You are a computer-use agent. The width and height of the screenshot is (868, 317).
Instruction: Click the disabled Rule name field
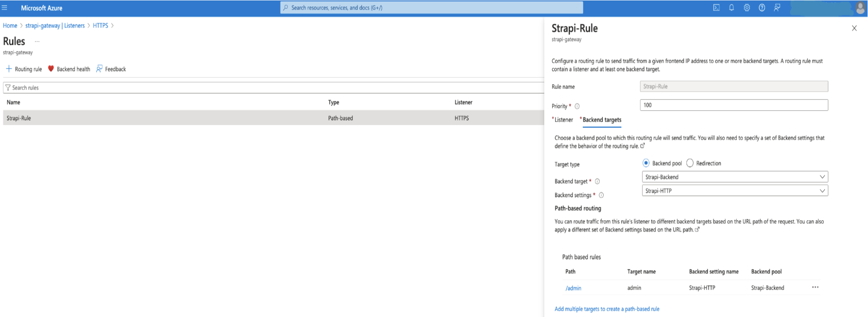tap(734, 86)
